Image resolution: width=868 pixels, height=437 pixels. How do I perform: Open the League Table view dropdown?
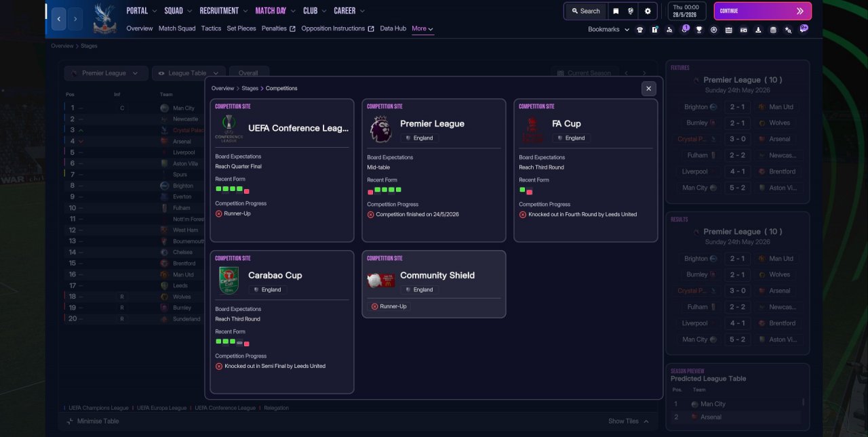(x=189, y=73)
